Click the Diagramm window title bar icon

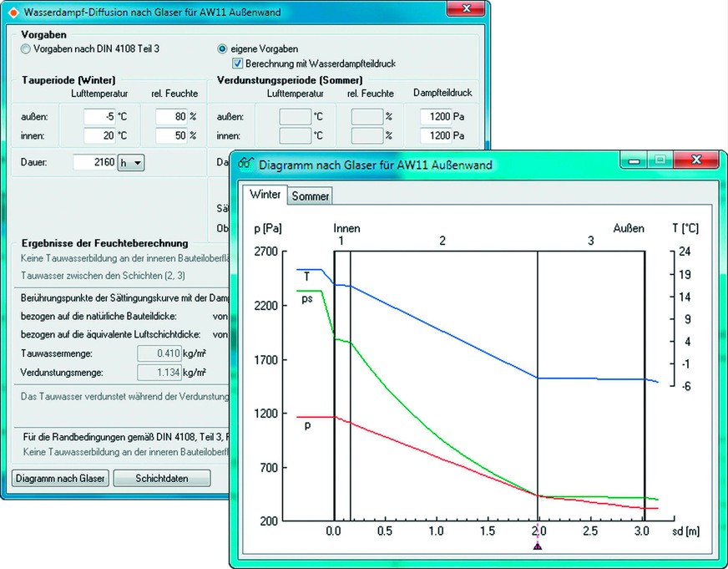[x=245, y=164]
